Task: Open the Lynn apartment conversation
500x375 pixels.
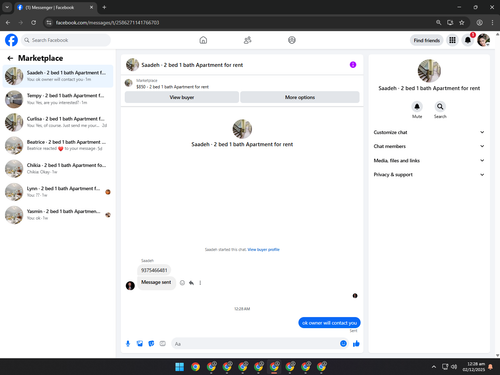Action: pyautogui.click(x=58, y=192)
